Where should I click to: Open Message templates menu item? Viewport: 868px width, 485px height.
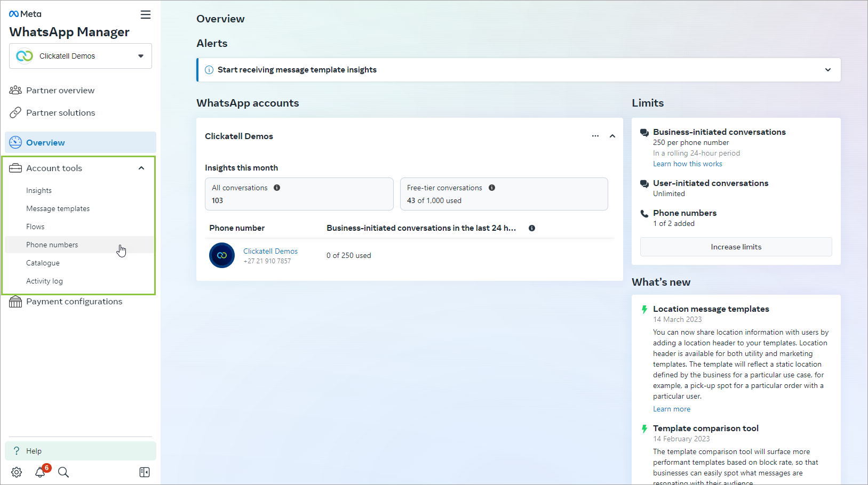point(58,208)
